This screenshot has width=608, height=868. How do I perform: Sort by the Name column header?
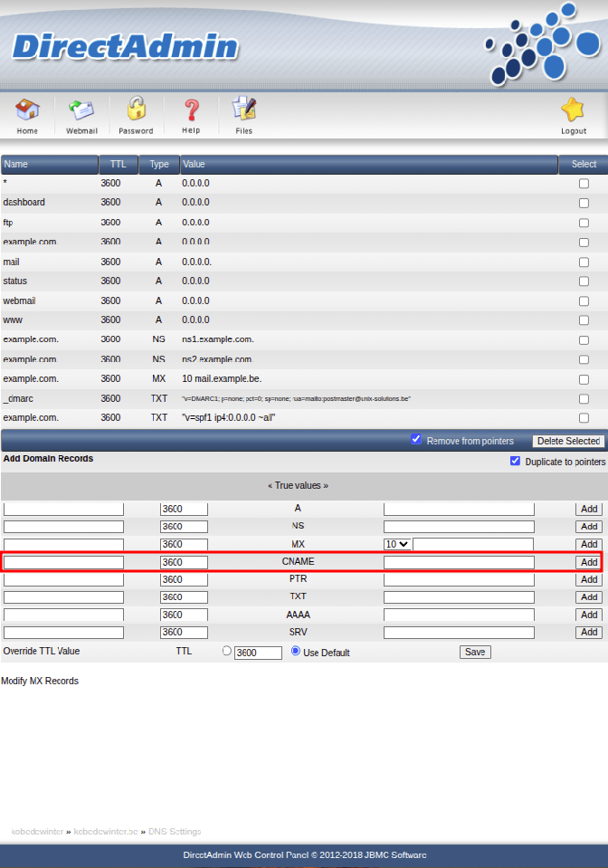[x=50, y=165]
